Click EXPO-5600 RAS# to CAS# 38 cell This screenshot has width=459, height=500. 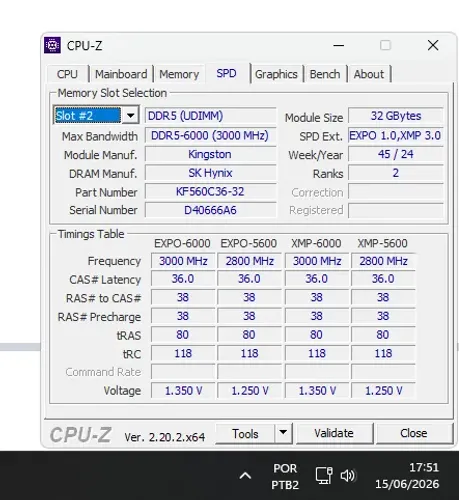pyautogui.click(x=249, y=297)
